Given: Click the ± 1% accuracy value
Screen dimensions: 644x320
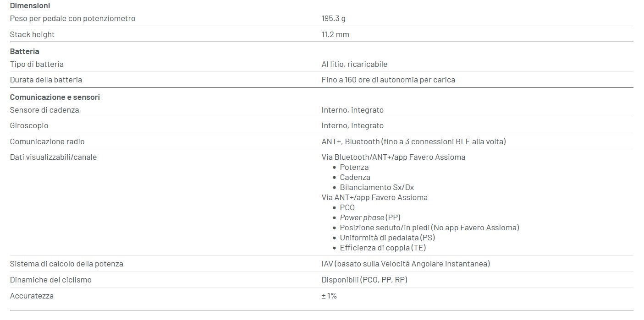Looking at the screenshot, I should tap(329, 296).
